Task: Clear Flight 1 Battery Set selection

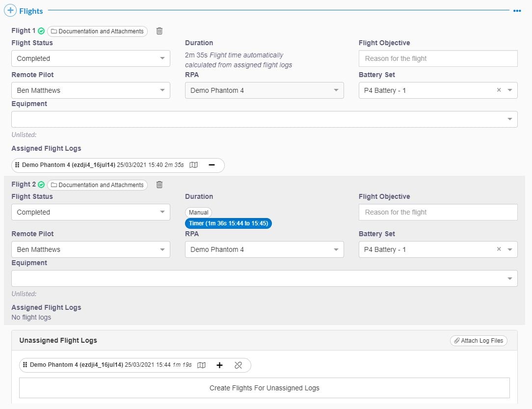Action: click(x=499, y=90)
